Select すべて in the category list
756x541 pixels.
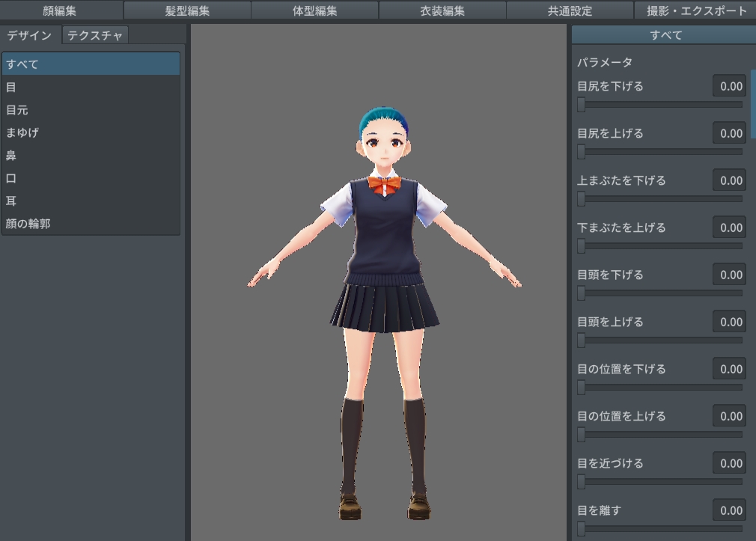(x=91, y=64)
